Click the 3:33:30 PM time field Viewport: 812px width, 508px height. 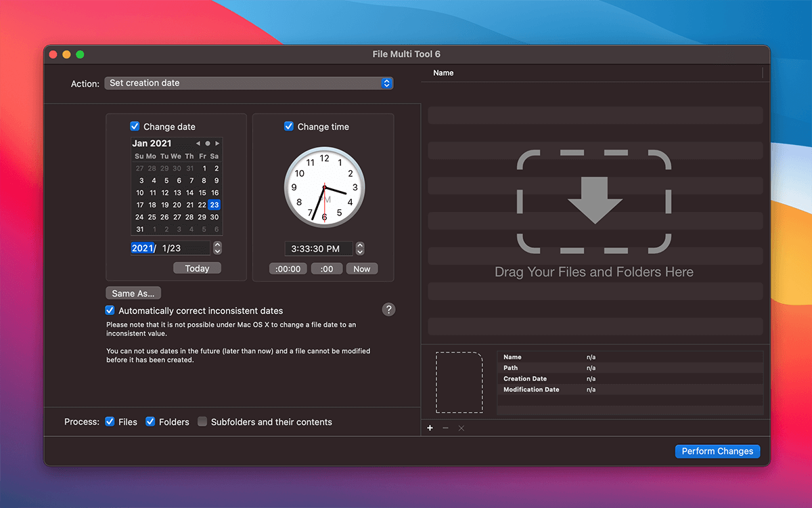point(318,249)
